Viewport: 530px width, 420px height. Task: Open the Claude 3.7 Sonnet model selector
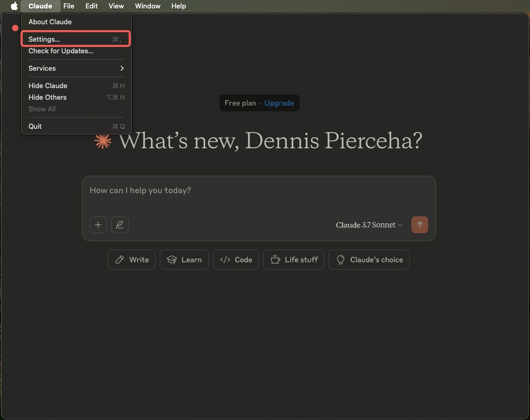[369, 225]
